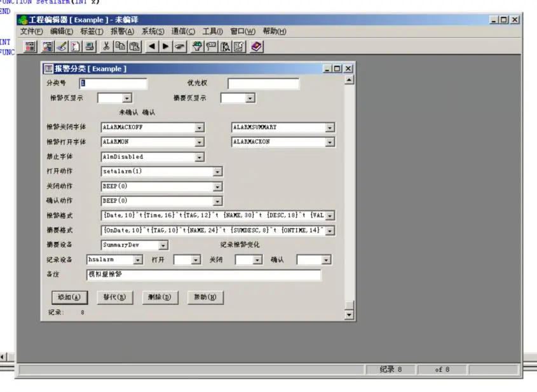Click the Paste clipboard icon

click(x=135, y=46)
